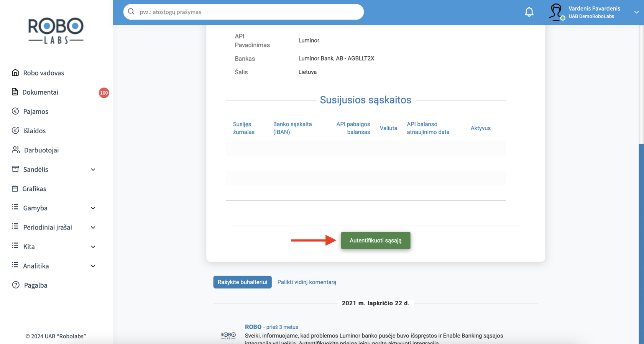This screenshot has height=344, width=644.
Task: Expand the Analitika submenu chevron
Action: pyautogui.click(x=93, y=266)
